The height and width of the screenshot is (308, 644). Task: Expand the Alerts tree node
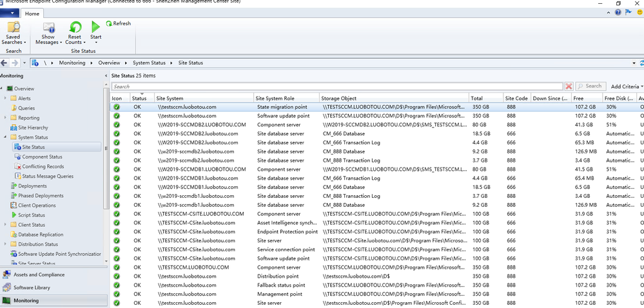(5, 98)
